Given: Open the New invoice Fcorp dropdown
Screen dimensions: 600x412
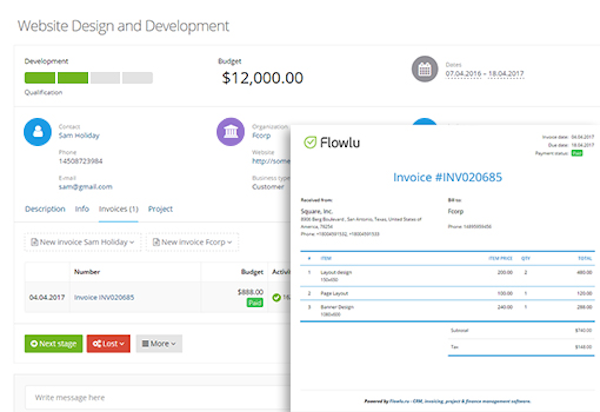Looking at the screenshot, I should pyautogui.click(x=192, y=242).
